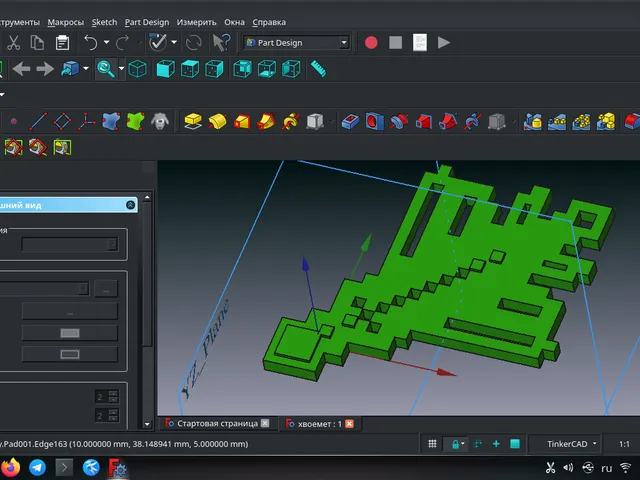The image size is (640, 480).
Task: Open the Окна menu
Action: coord(234,22)
